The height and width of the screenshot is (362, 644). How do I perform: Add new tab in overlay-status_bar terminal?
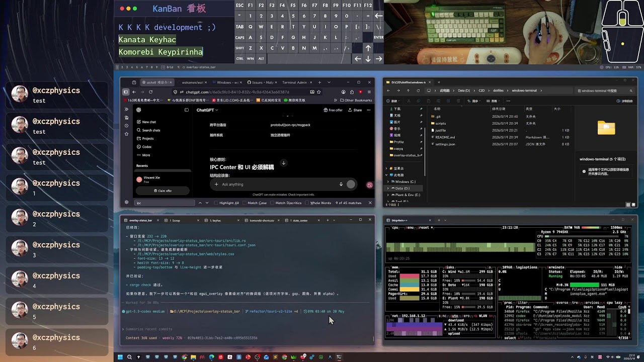pos(327,220)
